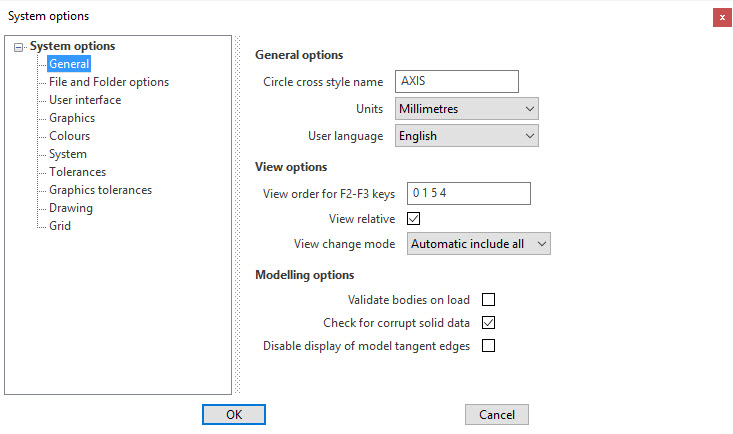Image resolution: width=733 pixels, height=434 pixels.
Task: Uncheck Check for corrupt solid data
Action: tap(489, 323)
